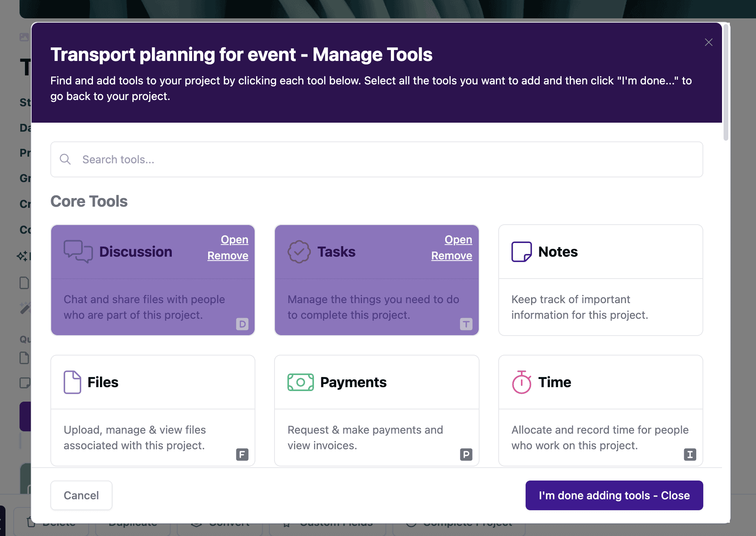Click the T shortcut badge on Tasks
The image size is (756, 536).
click(x=466, y=324)
